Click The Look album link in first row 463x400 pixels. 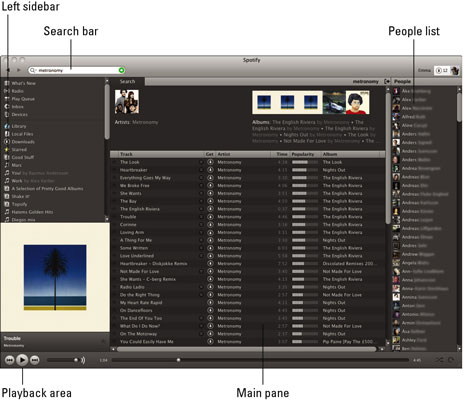click(x=332, y=162)
